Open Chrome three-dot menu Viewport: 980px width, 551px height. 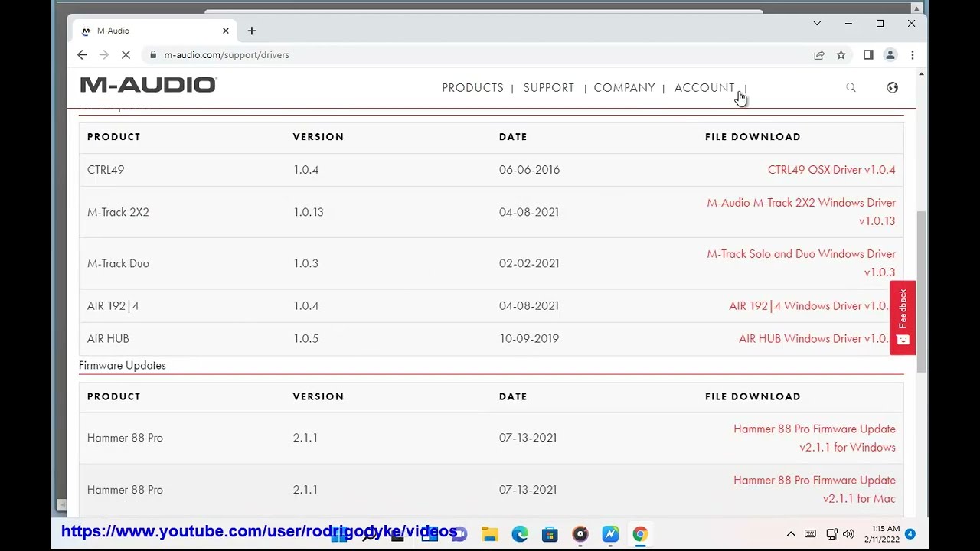(912, 55)
